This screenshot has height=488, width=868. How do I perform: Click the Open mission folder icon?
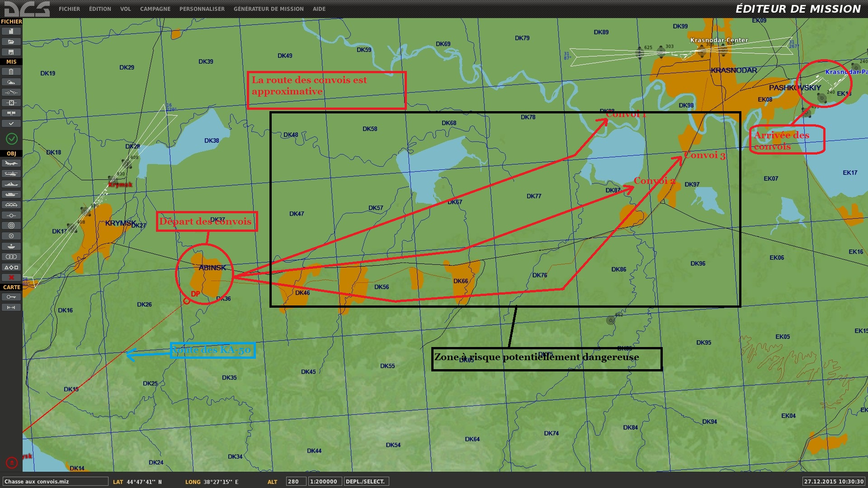click(x=11, y=42)
